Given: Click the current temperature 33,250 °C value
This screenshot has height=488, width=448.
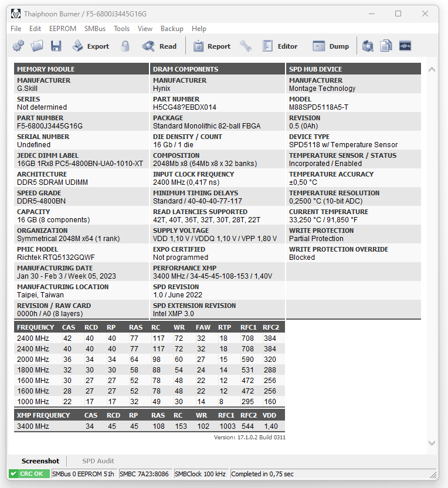Looking at the screenshot, I should point(323,220).
